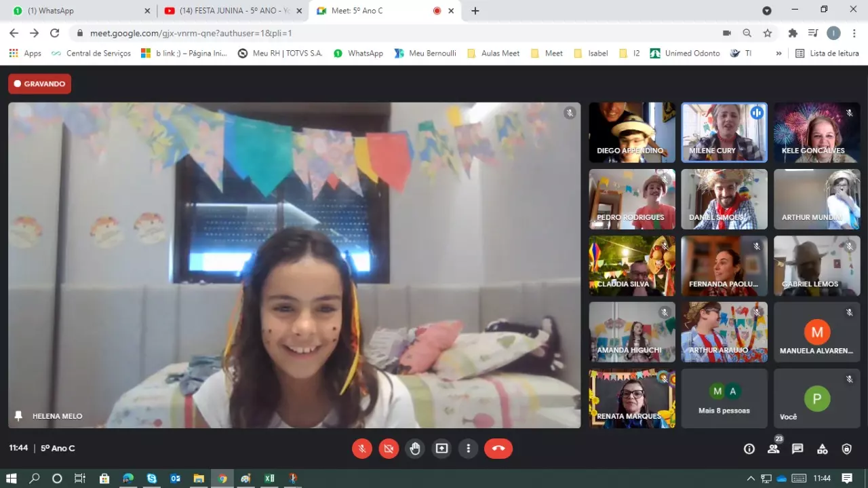Screen dimensions: 868x488
Task: Select Milene Cury's video tile
Action: tap(724, 132)
